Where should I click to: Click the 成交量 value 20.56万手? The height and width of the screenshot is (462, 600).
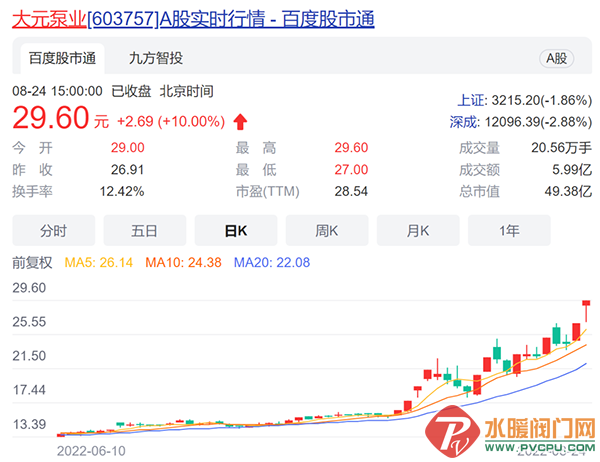[x=561, y=148]
